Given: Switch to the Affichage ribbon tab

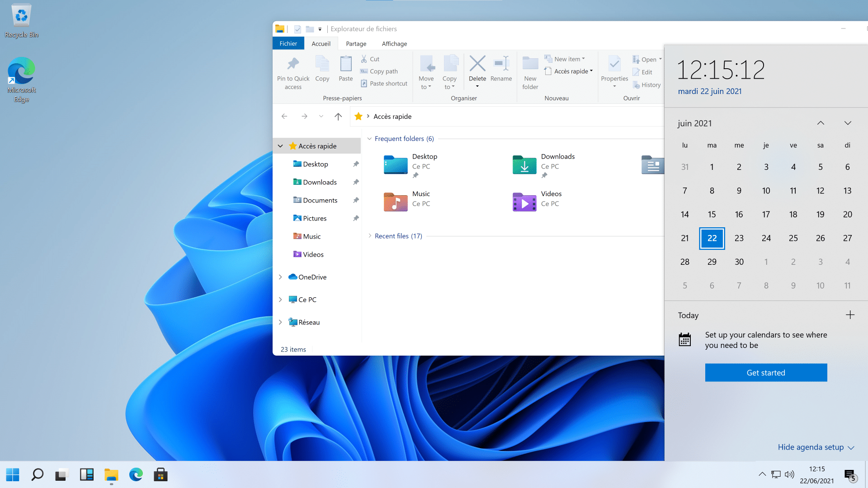Looking at the screenshot, I should point(394,43).
